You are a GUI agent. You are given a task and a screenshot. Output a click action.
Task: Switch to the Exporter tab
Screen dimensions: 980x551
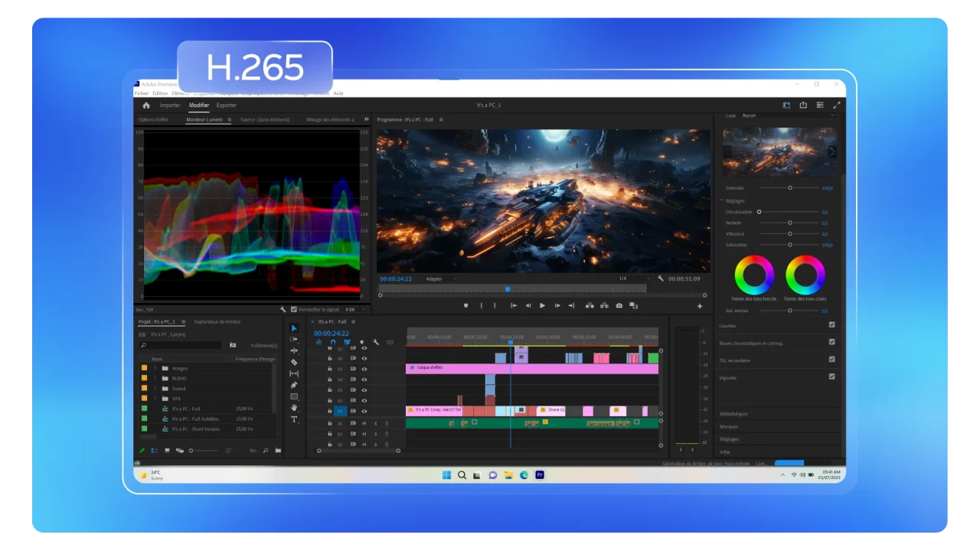click(226, 106)
